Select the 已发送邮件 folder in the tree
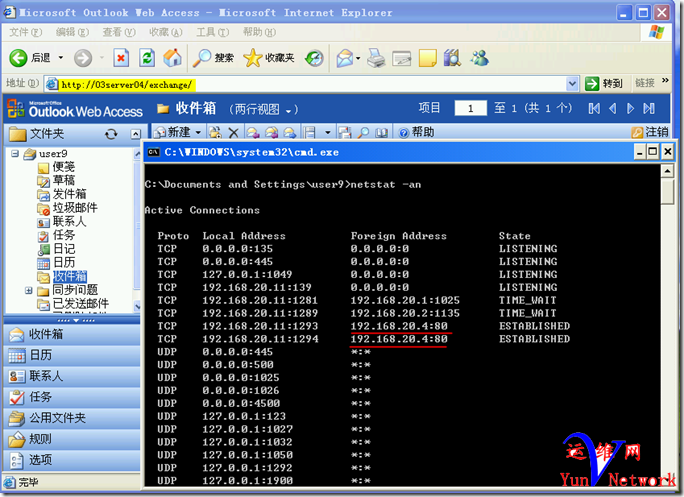This screenshot has height=497, width=684. (80, 304)
